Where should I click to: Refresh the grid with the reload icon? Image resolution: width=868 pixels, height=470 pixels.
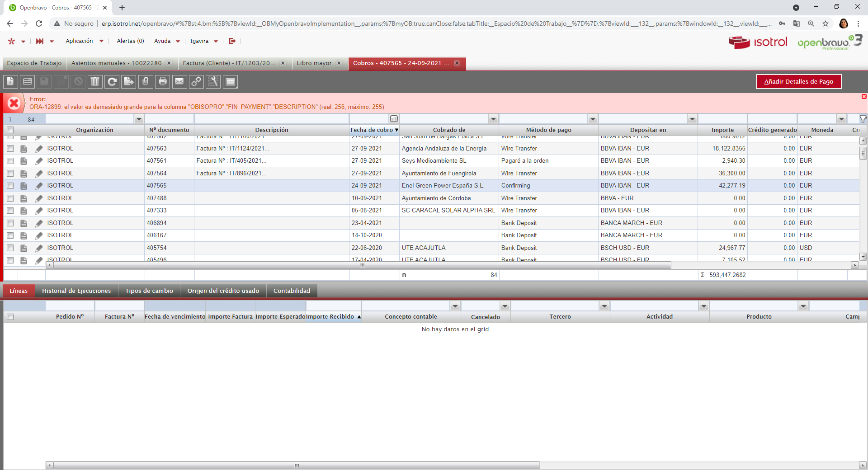pos(112,81)
